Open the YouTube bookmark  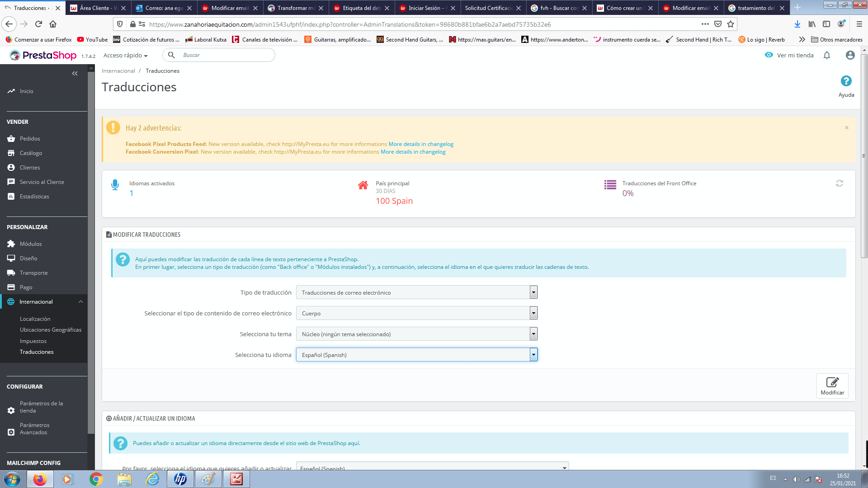coord(92,40)
